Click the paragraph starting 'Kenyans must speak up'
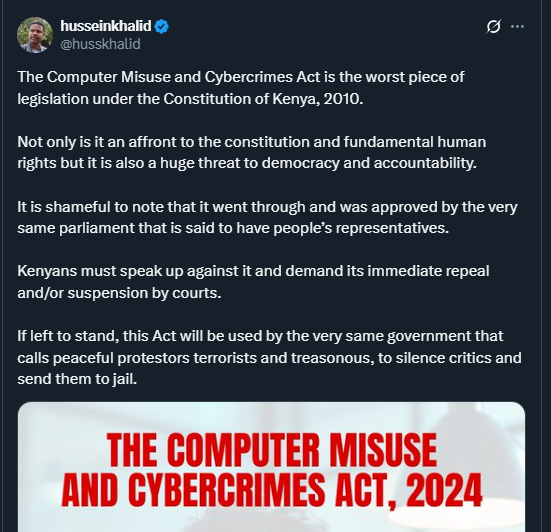Screen dimensions: 551x532 tap(253, 282)
